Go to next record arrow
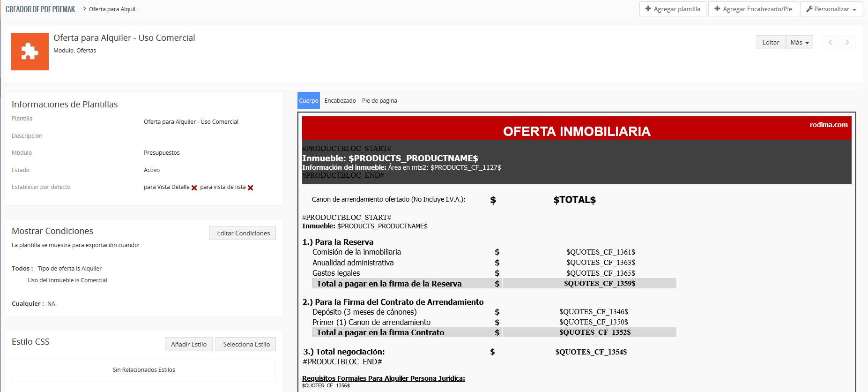868x392 pixels. [x=847, y=42]
